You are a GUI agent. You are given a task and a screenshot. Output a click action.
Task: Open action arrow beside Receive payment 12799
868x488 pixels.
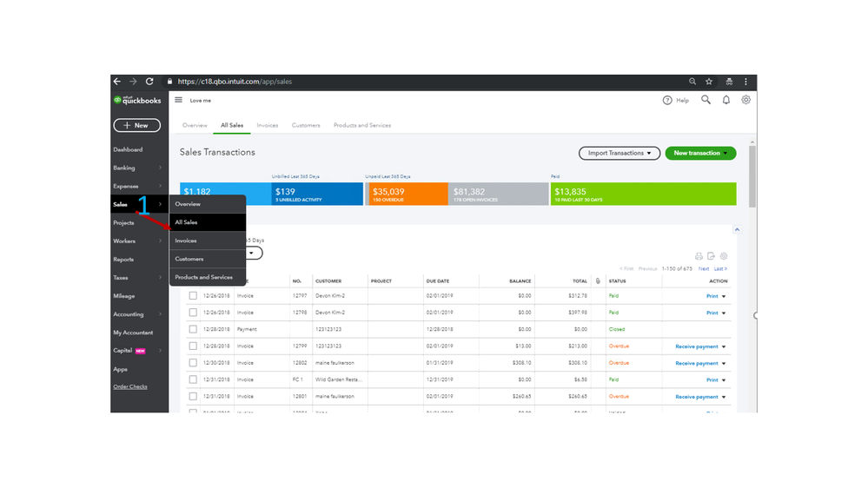click(724, 347)
